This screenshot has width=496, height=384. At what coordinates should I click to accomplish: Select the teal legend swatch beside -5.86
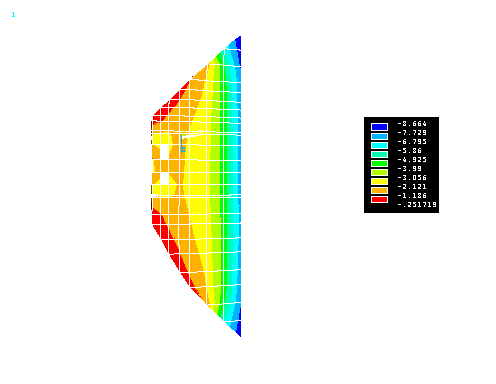(379, 154)
